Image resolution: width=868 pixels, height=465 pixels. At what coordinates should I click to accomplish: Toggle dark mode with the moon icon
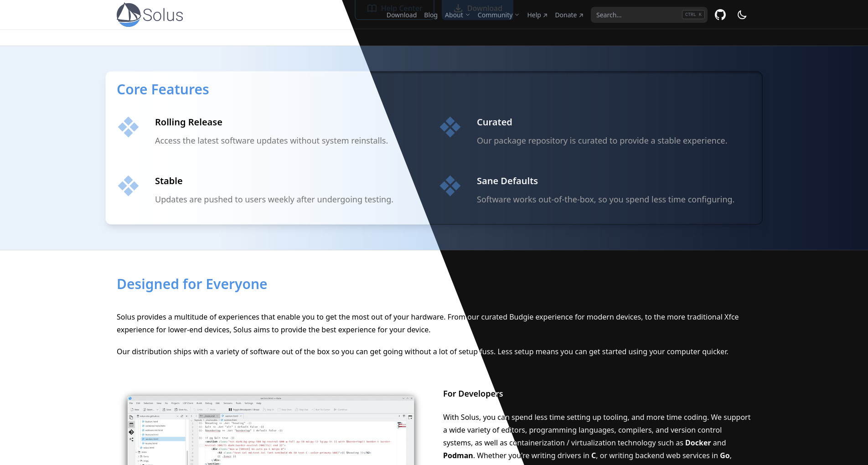[742, 15]
